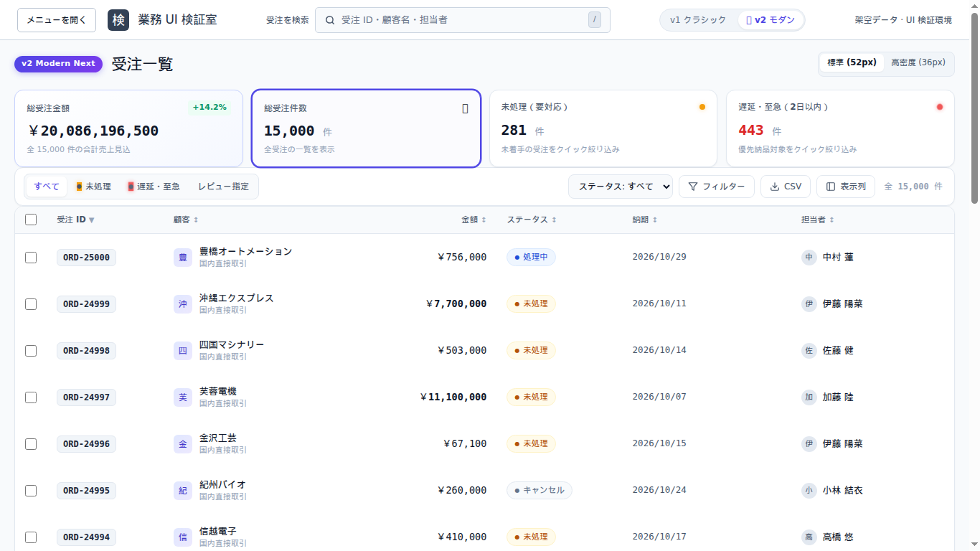This screenshot has width=980, height=551.
Task: Tick the select-all checkbox in the table header
Action: (x=31, y=220)
